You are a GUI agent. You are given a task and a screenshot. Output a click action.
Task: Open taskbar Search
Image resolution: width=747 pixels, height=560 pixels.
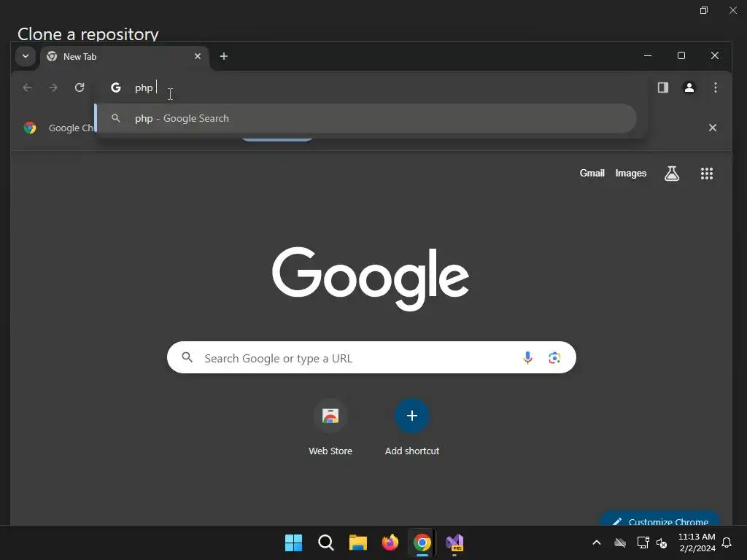[x=326, y=542]
